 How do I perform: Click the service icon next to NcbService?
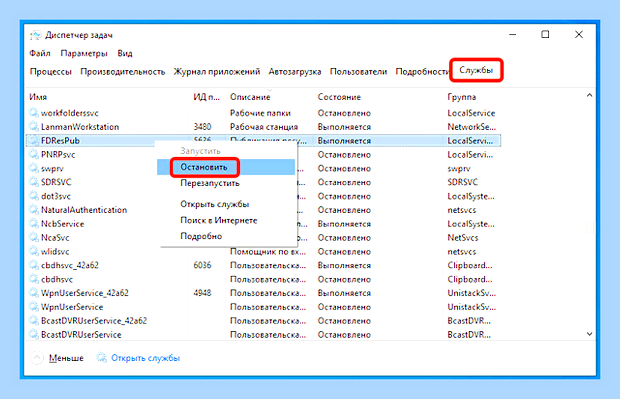point(34,223)
